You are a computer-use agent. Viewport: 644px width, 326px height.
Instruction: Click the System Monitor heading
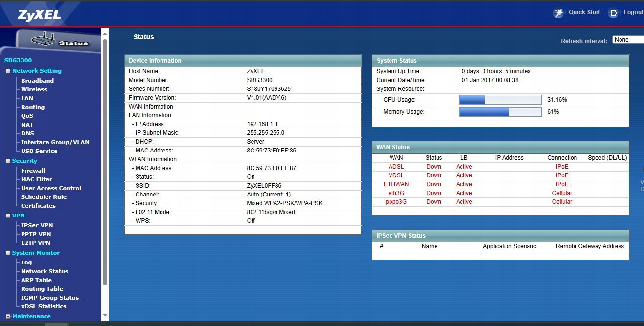36,253
